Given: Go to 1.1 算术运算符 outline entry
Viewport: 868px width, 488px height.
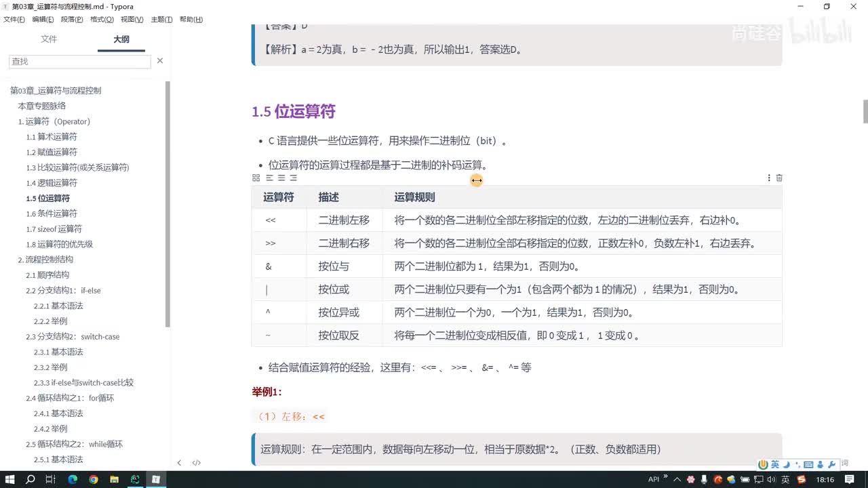Looking at the screenshot, I should coord(52,137).
